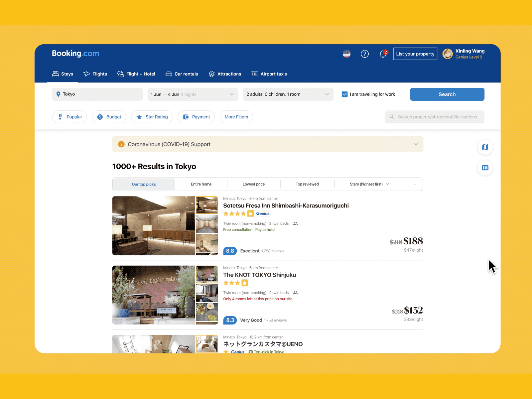Click the wallet icon on Payment filter
The height and width of the screenshot is (399, 532).
(186, 117)
